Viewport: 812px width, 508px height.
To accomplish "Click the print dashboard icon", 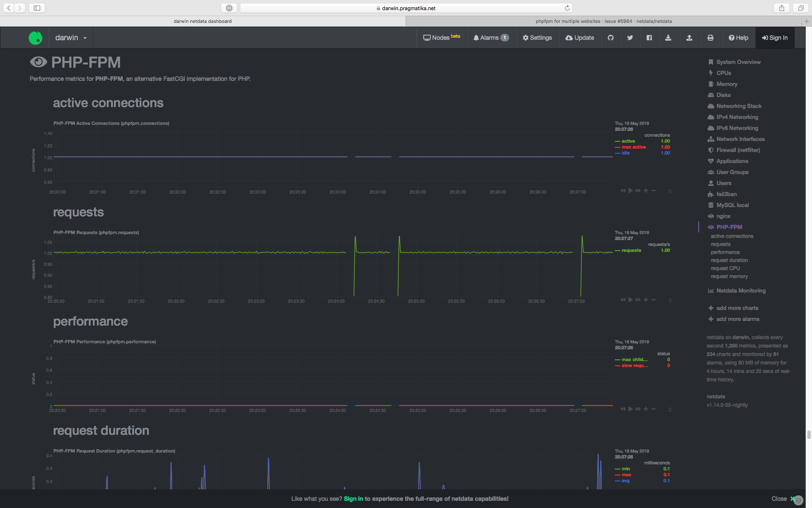I will (710, 38).
